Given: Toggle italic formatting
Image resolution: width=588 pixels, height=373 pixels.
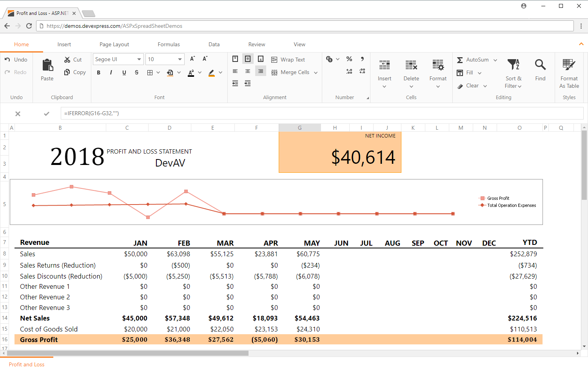Looking at the screenshot, I should click(x=111, y=72).
